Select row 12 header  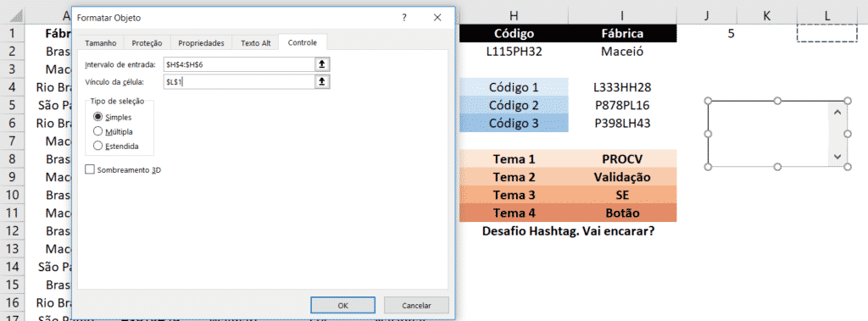(13, 230)
